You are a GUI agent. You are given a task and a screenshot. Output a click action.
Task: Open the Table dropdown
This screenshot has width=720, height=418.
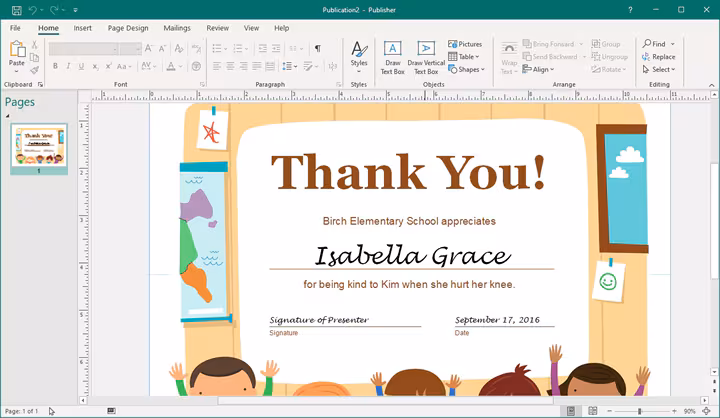tap(464, 57)
